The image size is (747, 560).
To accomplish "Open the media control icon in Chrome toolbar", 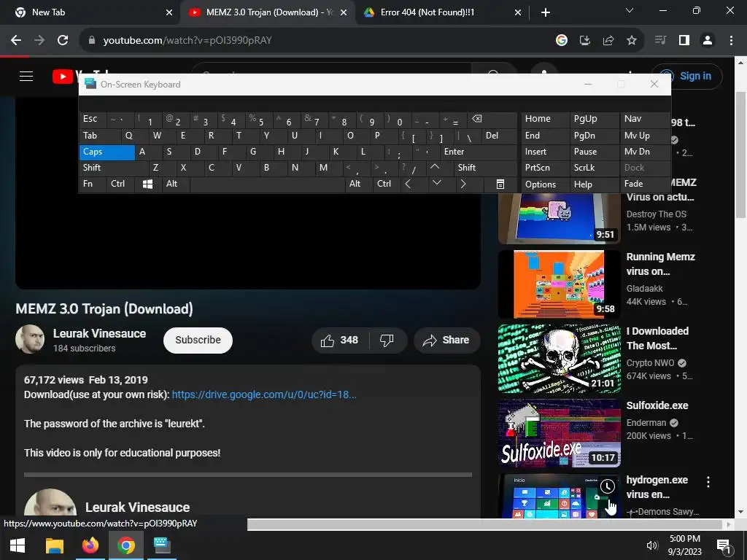I will pos(660,41).
